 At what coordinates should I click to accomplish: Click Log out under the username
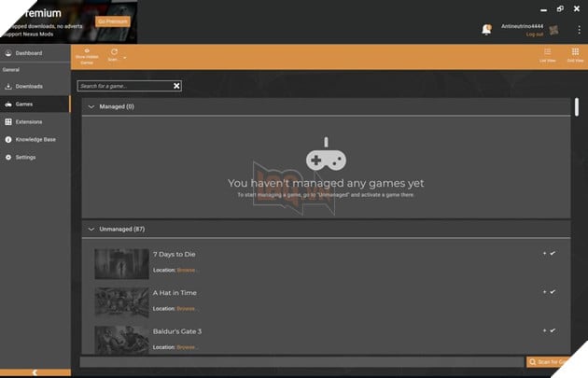(535, 35)
